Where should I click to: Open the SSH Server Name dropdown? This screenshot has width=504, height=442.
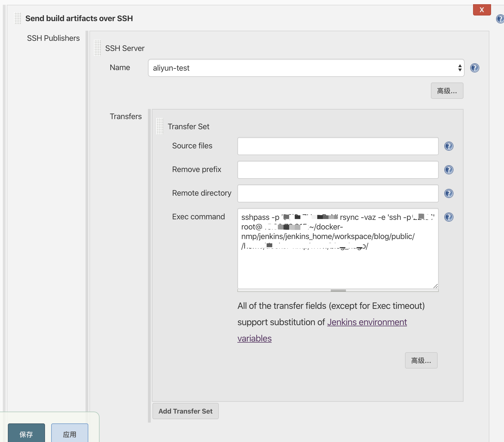pyautogui.click(x=306, y=68)
